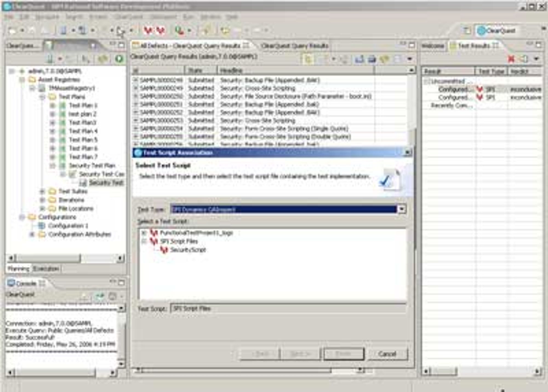Click the yellow link icon in navigator toolbar
Screen dimensions: 548x392
click(x=103, y=59)
